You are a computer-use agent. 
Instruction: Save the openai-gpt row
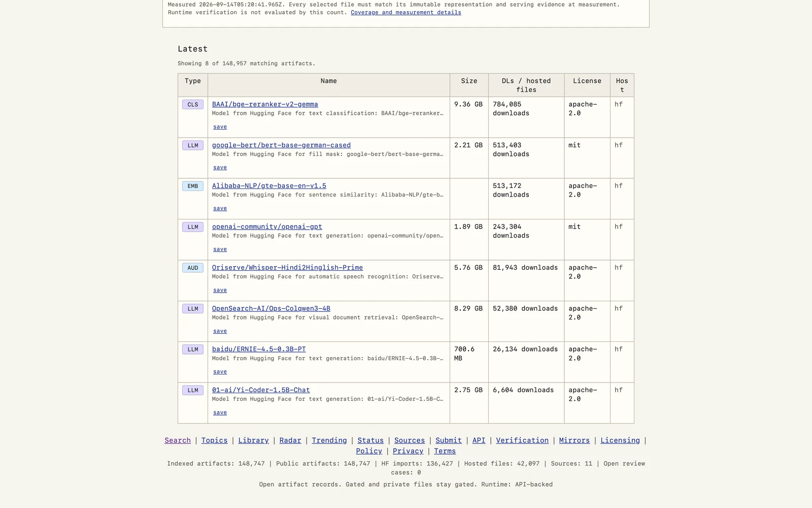pos(220,249)
